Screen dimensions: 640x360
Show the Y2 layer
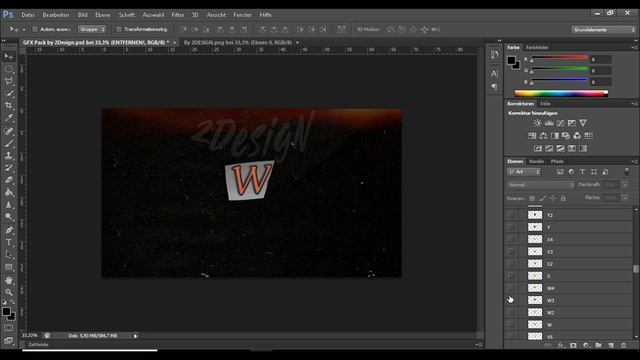511,215
